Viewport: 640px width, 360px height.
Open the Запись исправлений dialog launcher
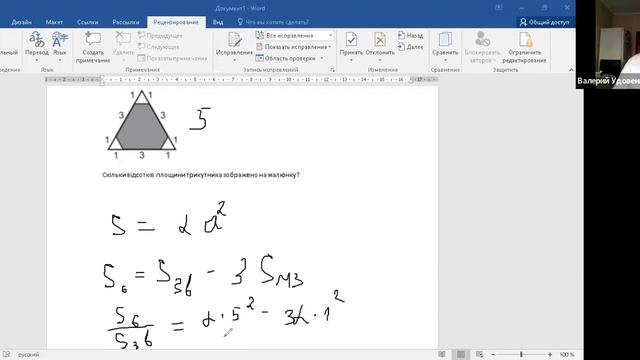tap(332, 70)
